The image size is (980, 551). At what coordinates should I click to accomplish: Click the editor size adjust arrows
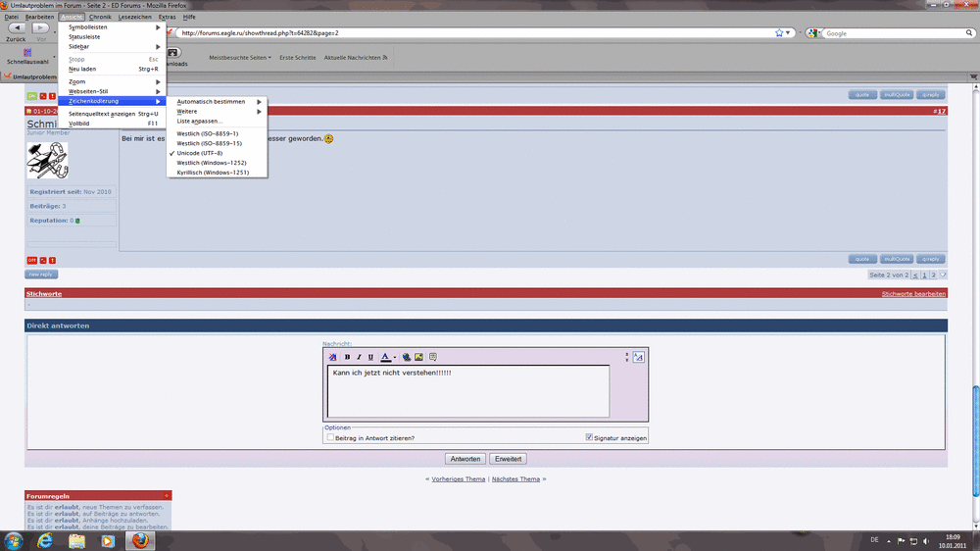pos(626,357)
